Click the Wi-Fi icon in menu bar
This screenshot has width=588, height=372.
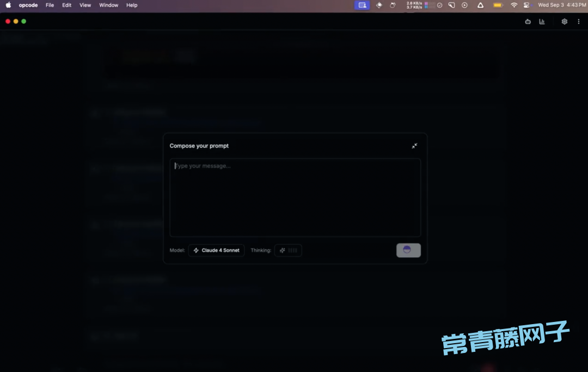[514, 5]
